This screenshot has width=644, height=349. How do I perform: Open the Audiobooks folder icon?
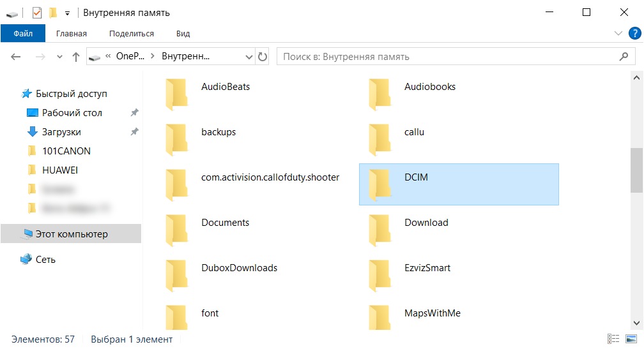[x=380, y=94]
